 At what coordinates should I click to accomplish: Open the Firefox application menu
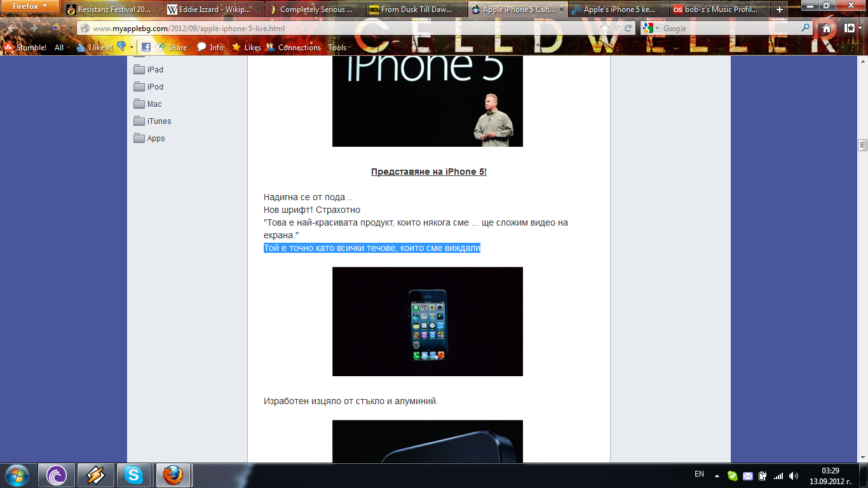click(x=30, y=6)
